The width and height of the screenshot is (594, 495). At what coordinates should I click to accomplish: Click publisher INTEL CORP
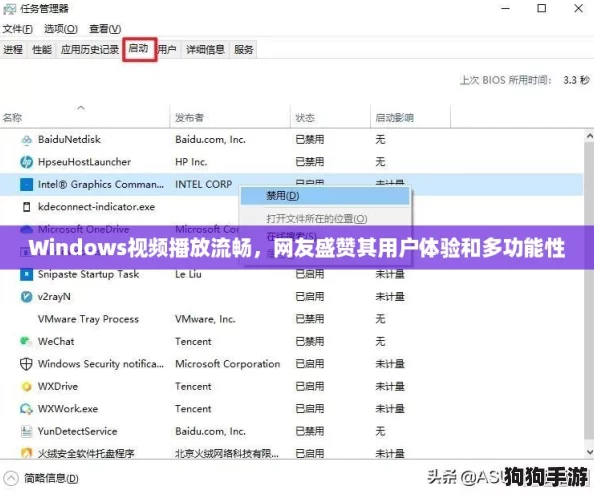click(x=203, y=184)
